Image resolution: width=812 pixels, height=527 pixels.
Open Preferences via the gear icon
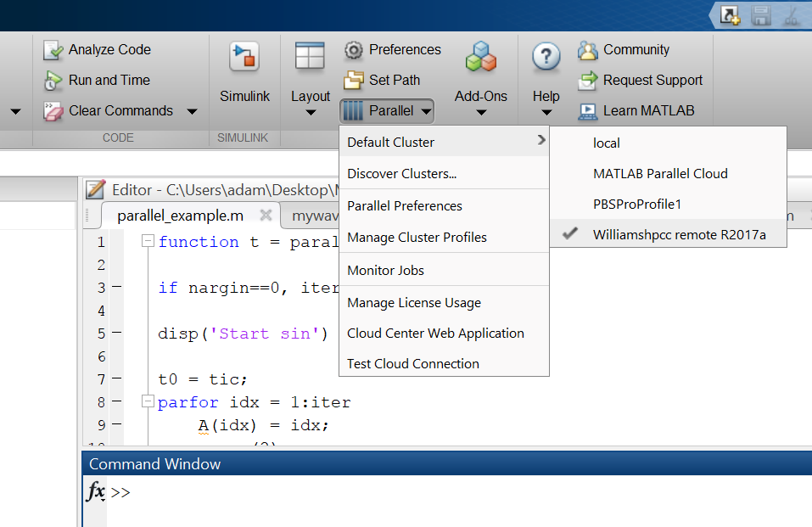click(354, 50)
